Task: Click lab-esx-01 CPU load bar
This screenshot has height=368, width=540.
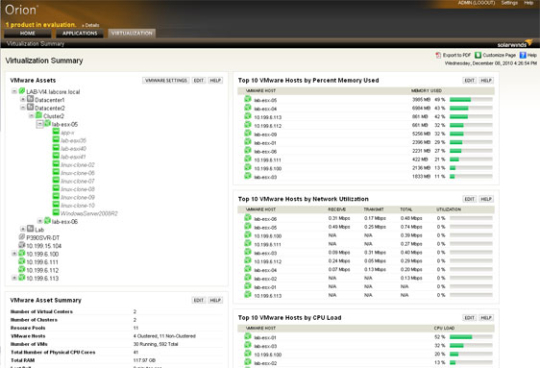Action: [x=471, y=337]
